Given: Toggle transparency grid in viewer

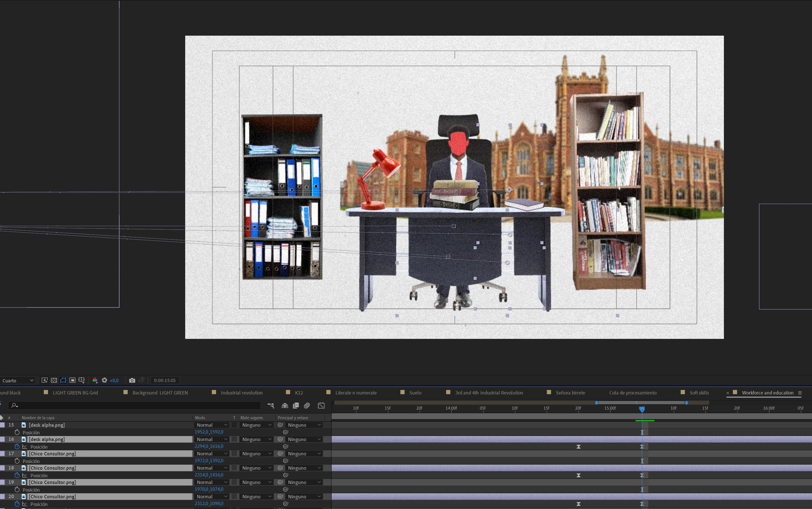Looking at the screenshot, I should click(54, 380).
